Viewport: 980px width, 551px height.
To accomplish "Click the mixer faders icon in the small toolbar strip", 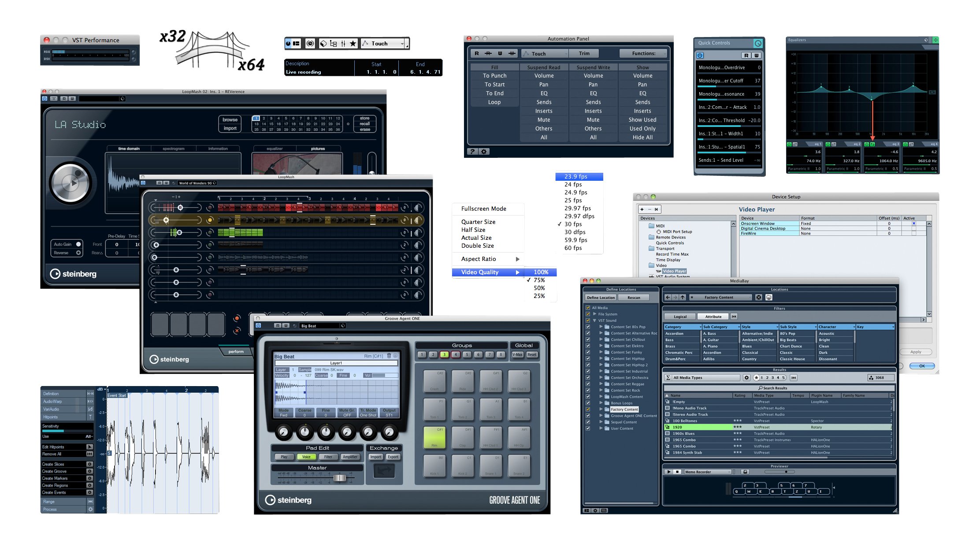I will (x=343, y=44).
